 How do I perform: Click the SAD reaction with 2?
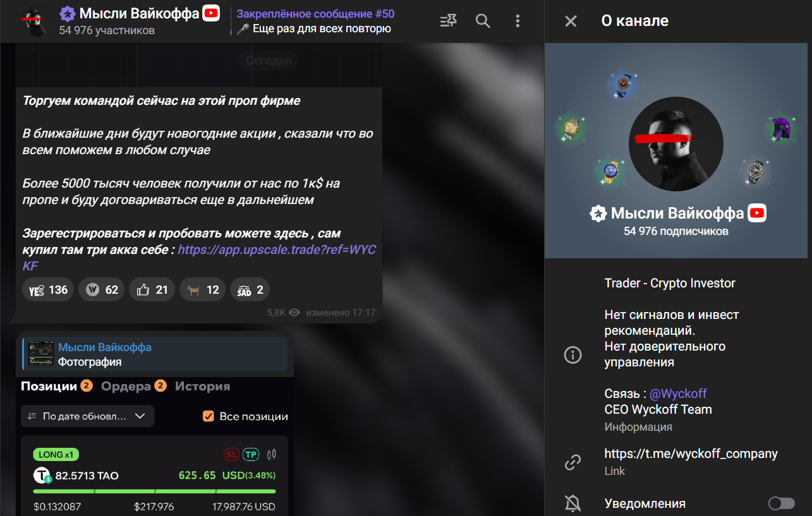tap(250, 290)
